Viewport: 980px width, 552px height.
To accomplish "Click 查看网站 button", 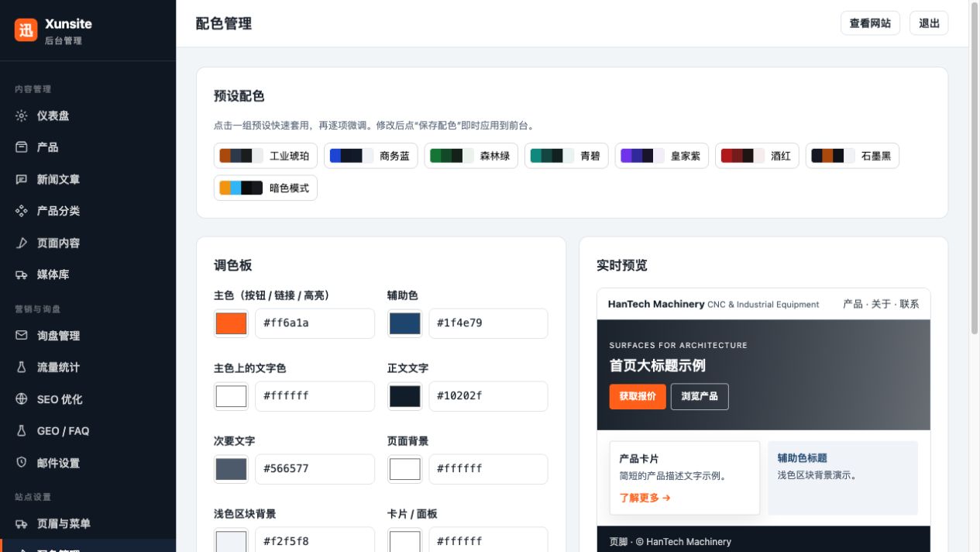I will pos(870,23).
